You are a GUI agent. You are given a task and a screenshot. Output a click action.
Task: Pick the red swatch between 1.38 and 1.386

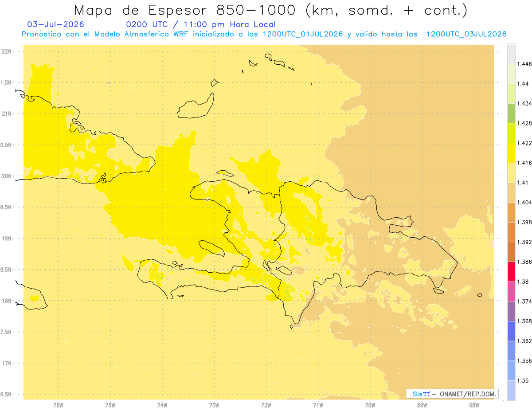[x=511, y=271]
